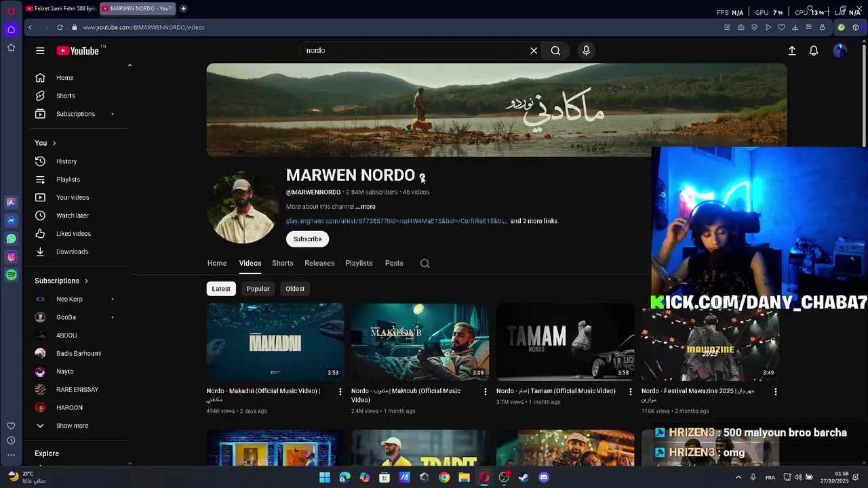Clear the search box with X

534,51
